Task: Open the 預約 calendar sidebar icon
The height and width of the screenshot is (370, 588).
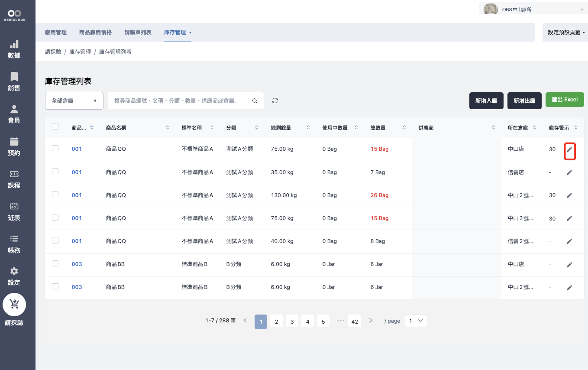Action: [x=14, y=142]
